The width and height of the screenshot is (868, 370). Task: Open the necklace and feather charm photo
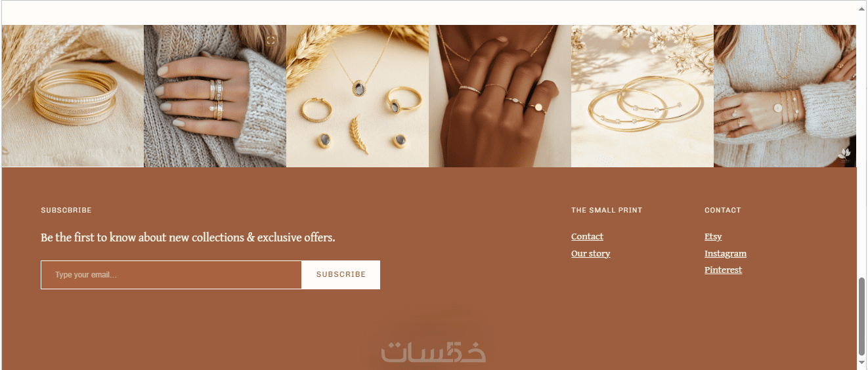click(358, 96)
